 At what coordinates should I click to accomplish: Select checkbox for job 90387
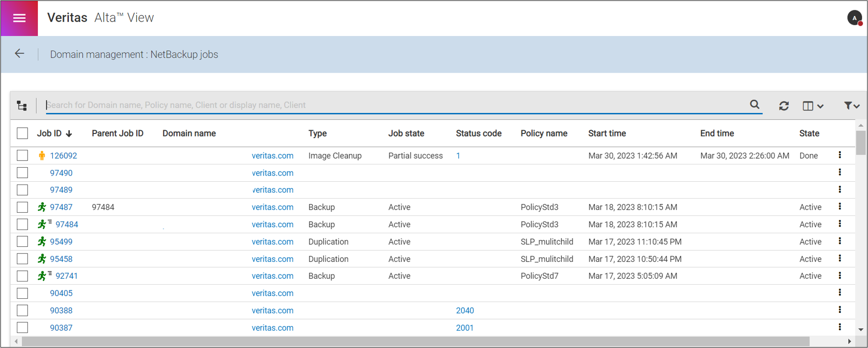(22, 327)
